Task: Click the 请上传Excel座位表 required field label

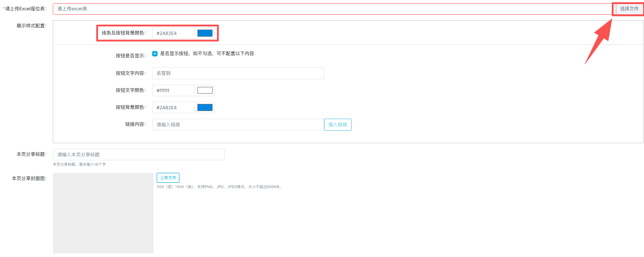Action: click(x=26, y=9)
